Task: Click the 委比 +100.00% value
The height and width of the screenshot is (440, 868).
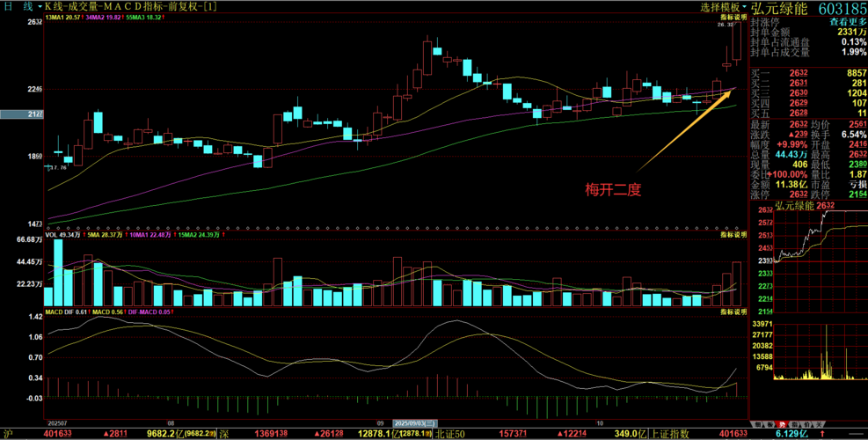Action: tap(788, 174)
